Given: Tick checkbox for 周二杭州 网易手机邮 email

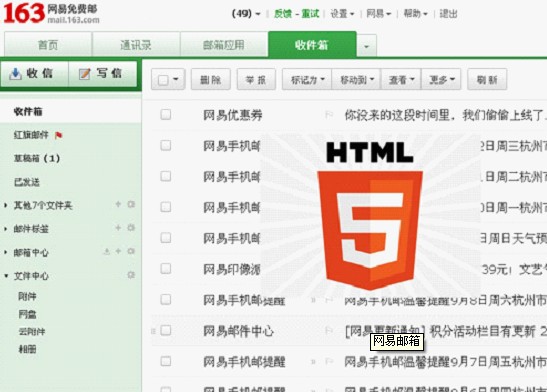Looking at the screenshot, I should click(x=166, y=176).
